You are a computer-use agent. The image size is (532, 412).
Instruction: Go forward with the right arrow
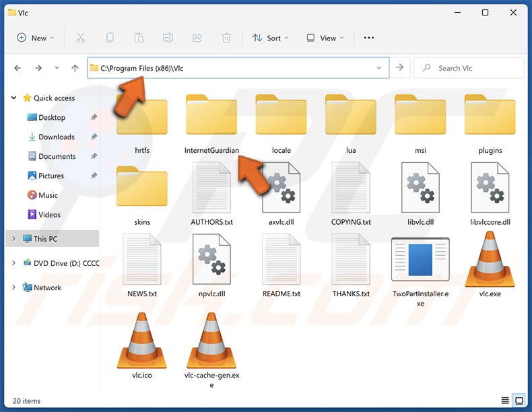coord(38,68)
